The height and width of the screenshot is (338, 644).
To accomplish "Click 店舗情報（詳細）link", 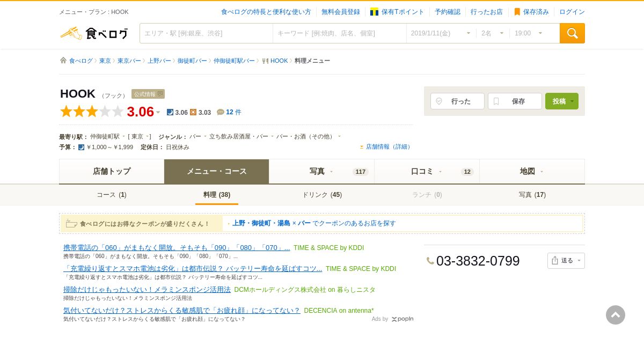I will click(389, 146).
